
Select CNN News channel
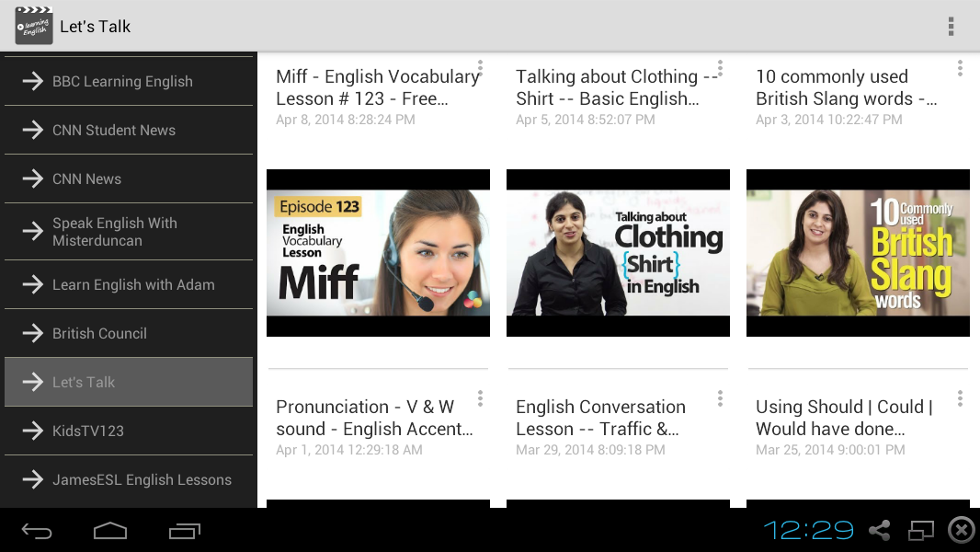point(129,178)
